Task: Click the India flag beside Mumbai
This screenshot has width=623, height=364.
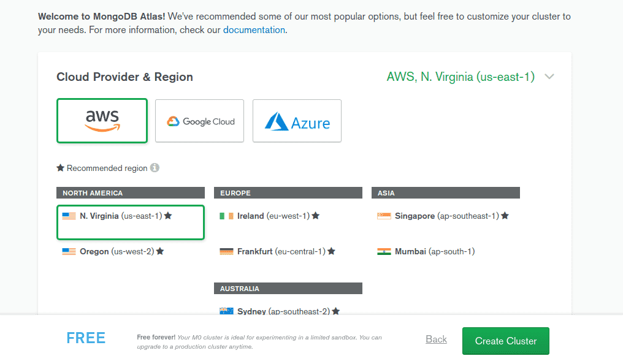Action: pos(384,251)
